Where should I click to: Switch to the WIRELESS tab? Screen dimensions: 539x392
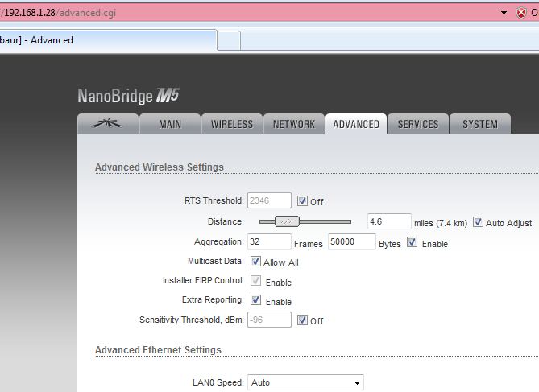pos(232,124)
